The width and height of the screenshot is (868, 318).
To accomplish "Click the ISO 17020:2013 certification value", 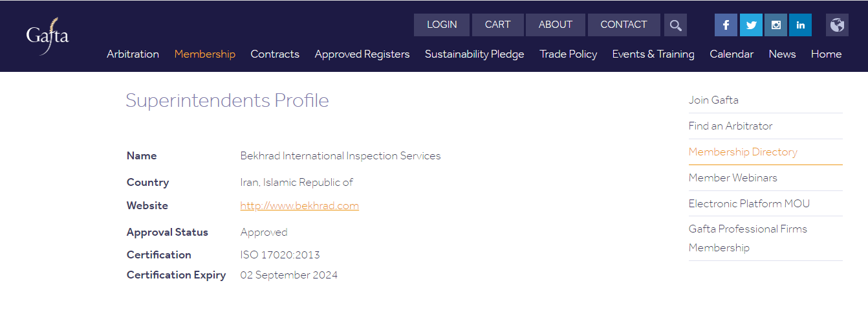I will pos(280,255).
